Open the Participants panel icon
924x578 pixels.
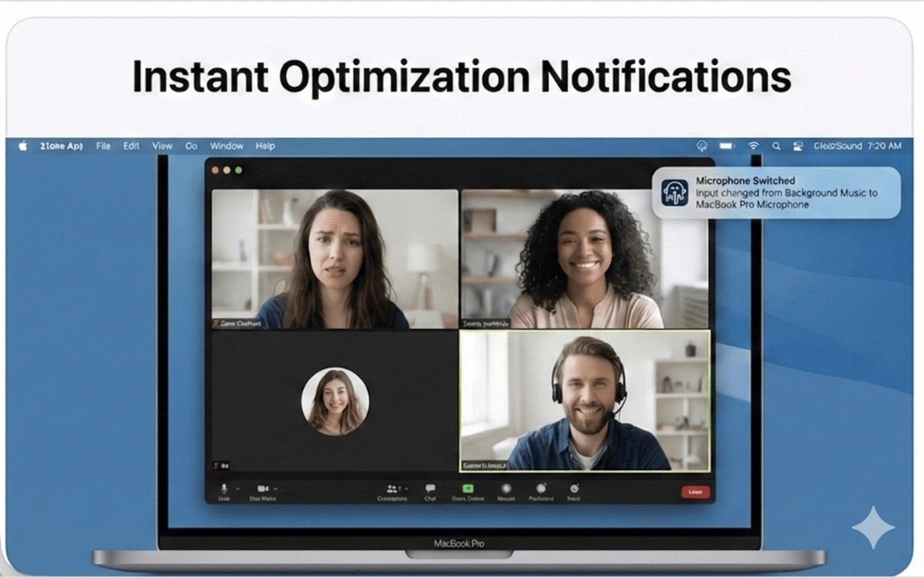coord(392,489)
